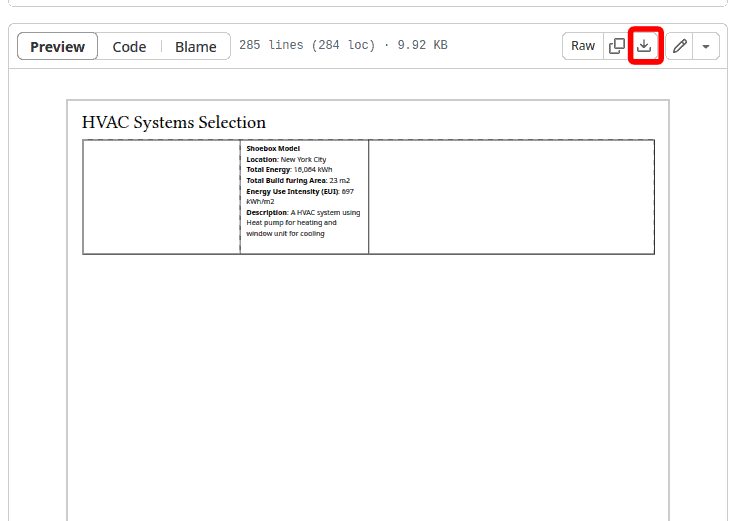The width and height of the screenshot is (730, 521).
Task: Open the Blame view
Action: click(x=195, y=47)
